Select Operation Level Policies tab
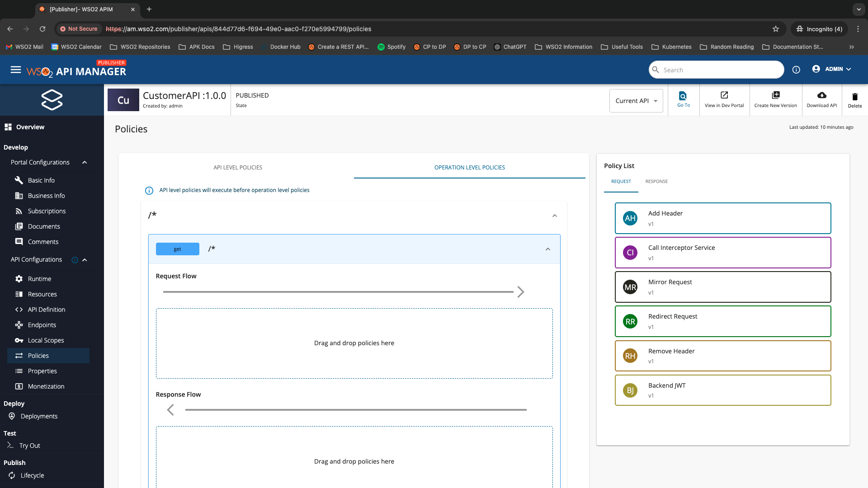This screenshot has width=868, height=488. (470, 168)
